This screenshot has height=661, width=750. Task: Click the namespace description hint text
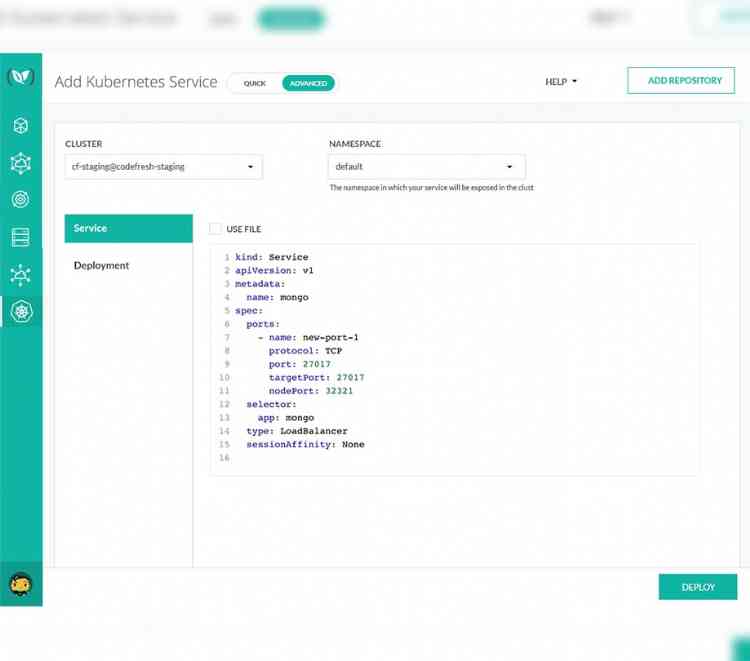point(431,187)
